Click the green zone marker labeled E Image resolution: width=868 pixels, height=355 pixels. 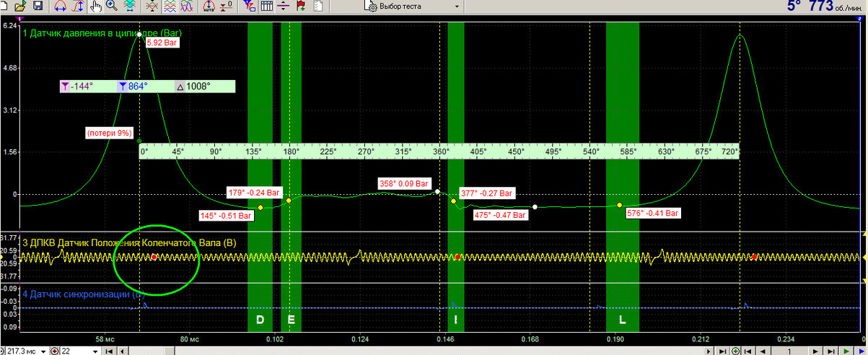[291, 319]
